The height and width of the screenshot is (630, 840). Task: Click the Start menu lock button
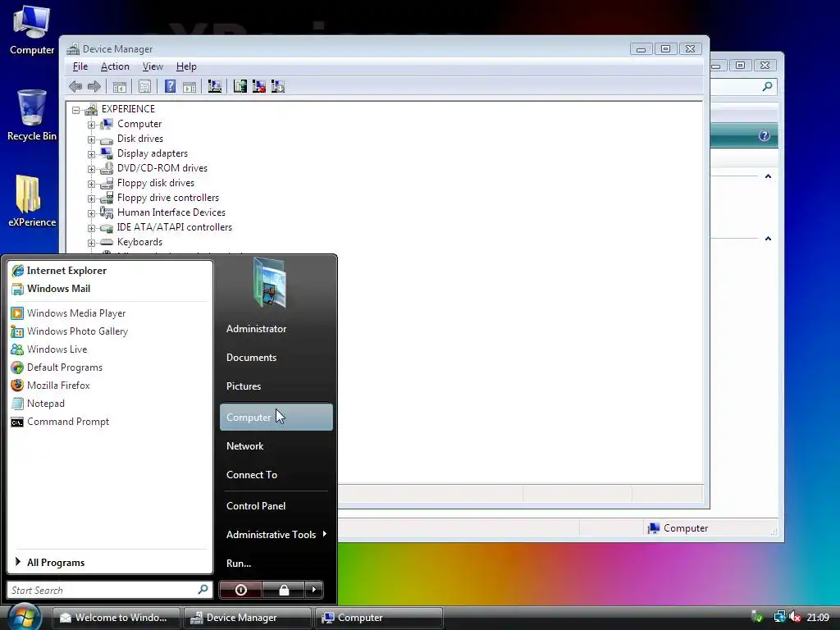(x=283, y=590)
